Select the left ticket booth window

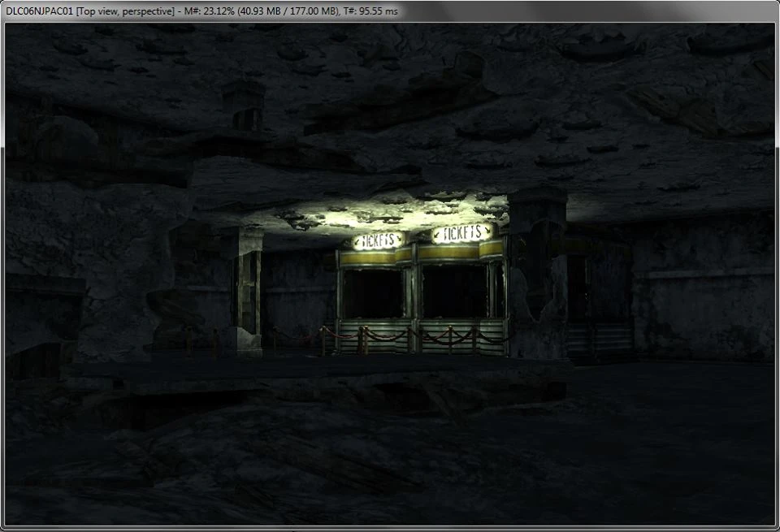click(x=373, y=293)
